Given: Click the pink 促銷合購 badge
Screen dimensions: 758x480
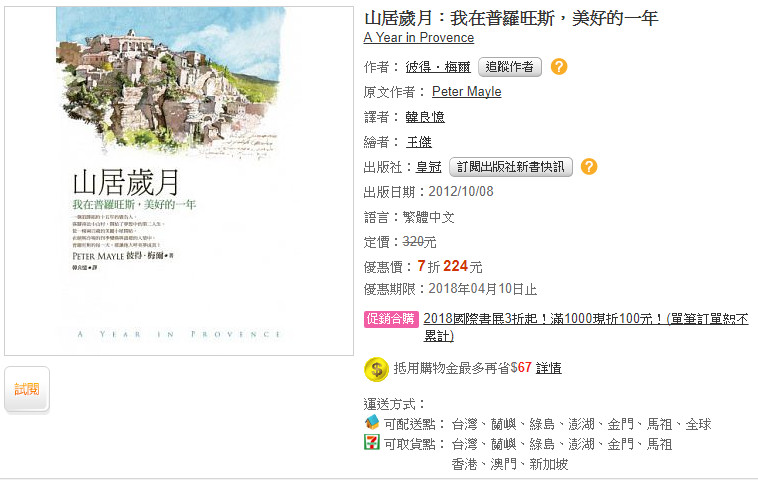Looking at the screenshot, I should [x=391, y=319].
